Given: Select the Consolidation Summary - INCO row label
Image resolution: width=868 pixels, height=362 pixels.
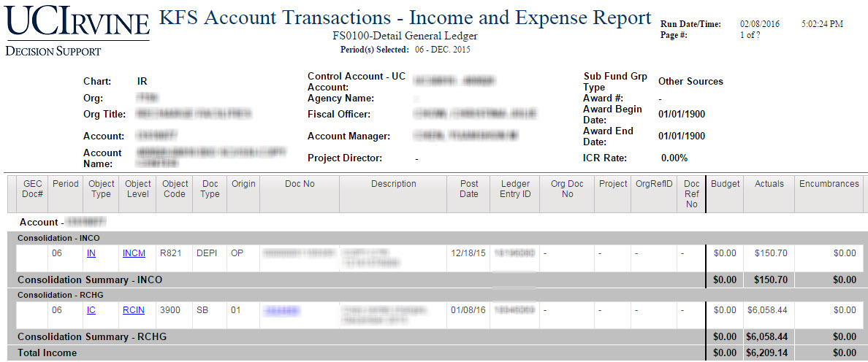Looking at the screenshot, I should click(x=90, y=280).
